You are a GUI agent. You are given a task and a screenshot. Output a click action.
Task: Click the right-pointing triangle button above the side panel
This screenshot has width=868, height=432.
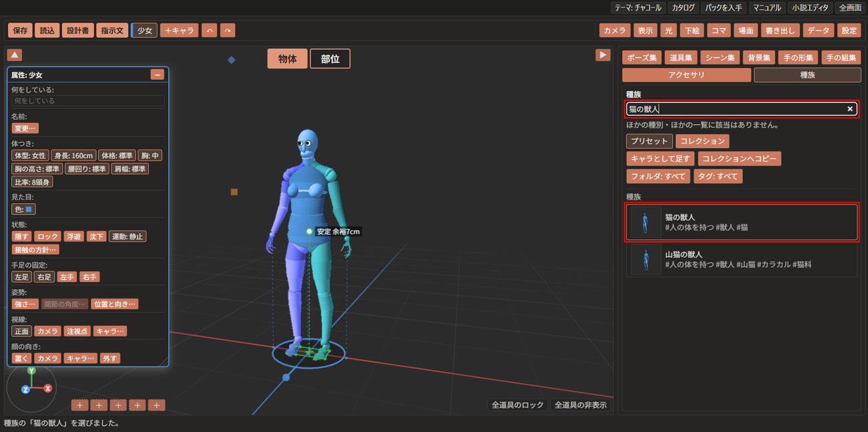603,55
